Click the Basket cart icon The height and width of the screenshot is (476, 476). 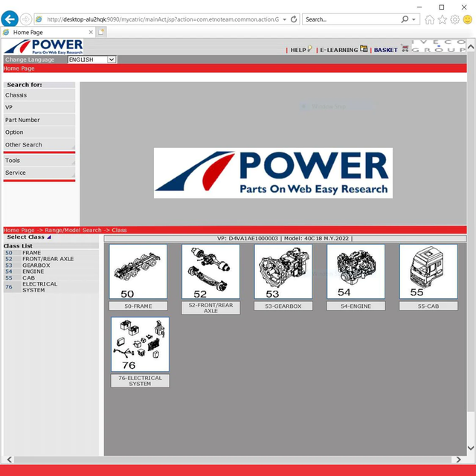pyautogui.click(x=405, y=49)
